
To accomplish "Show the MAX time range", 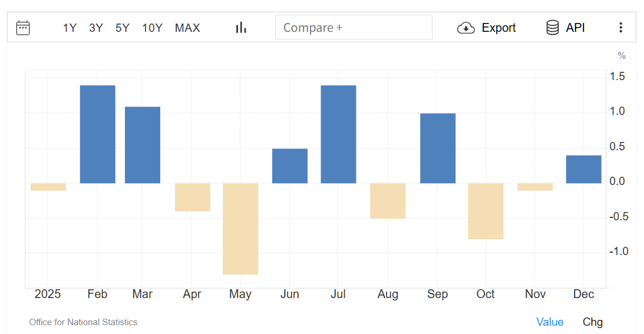I will [187, 28].
